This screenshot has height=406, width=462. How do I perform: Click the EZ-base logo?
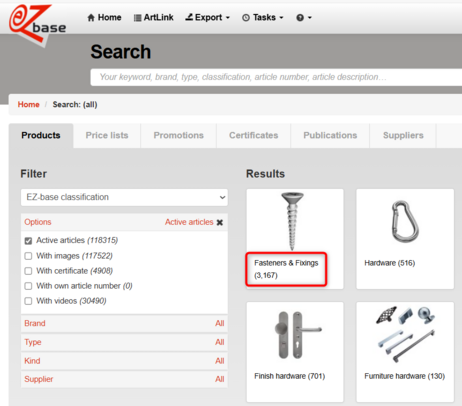(x=37, y=23)
